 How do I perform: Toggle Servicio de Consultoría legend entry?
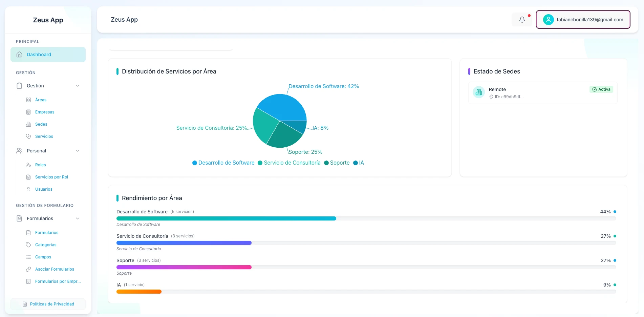coord(289,163)
